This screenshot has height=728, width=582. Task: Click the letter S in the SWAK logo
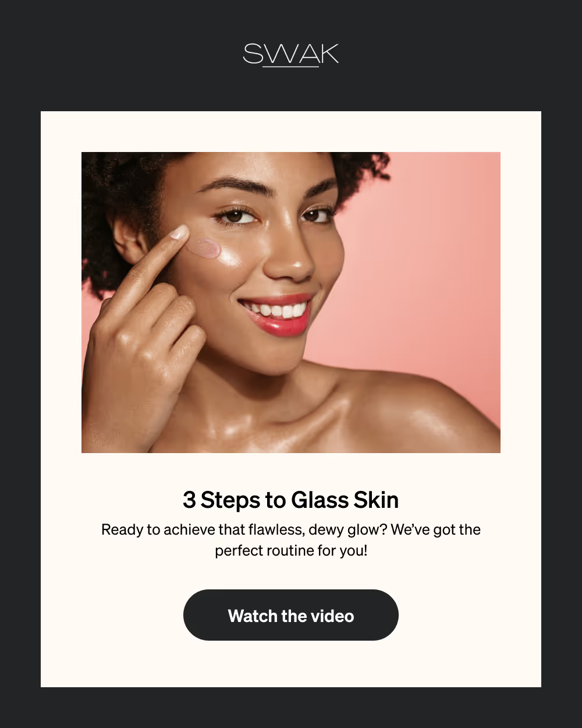click(253, 54)
